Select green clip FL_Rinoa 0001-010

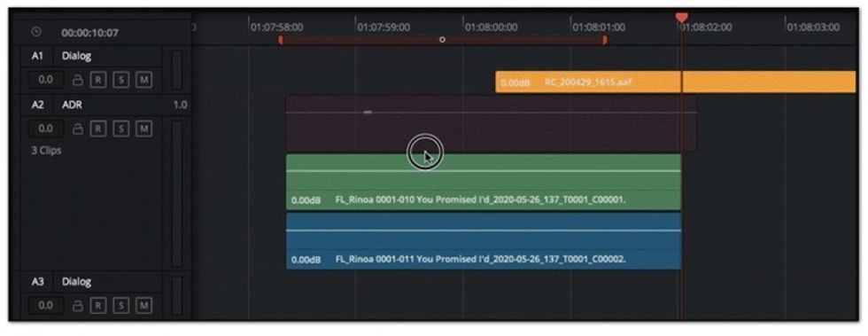pyautogui.click(x=484, y=182)
